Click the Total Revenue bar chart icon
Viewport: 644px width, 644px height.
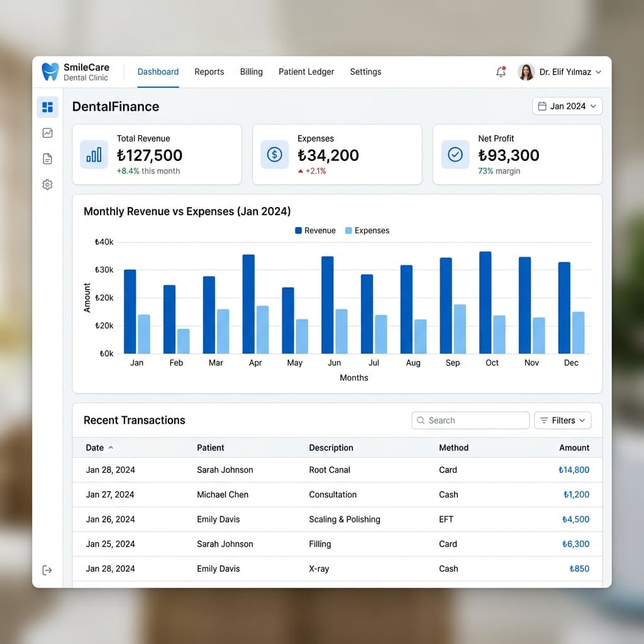(x=94, y=155)
